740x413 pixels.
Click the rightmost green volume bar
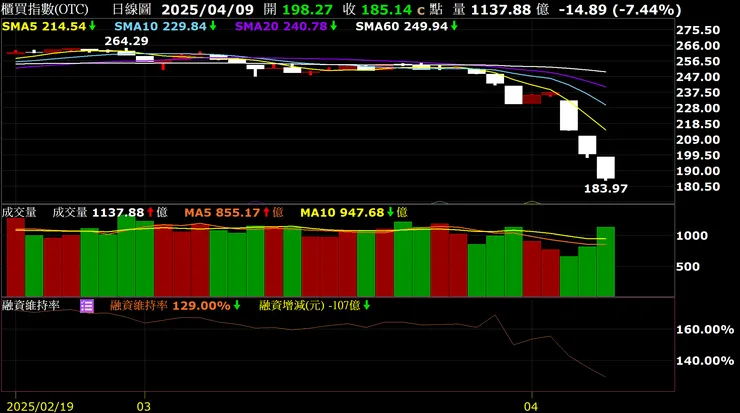[x=606, y=262]
